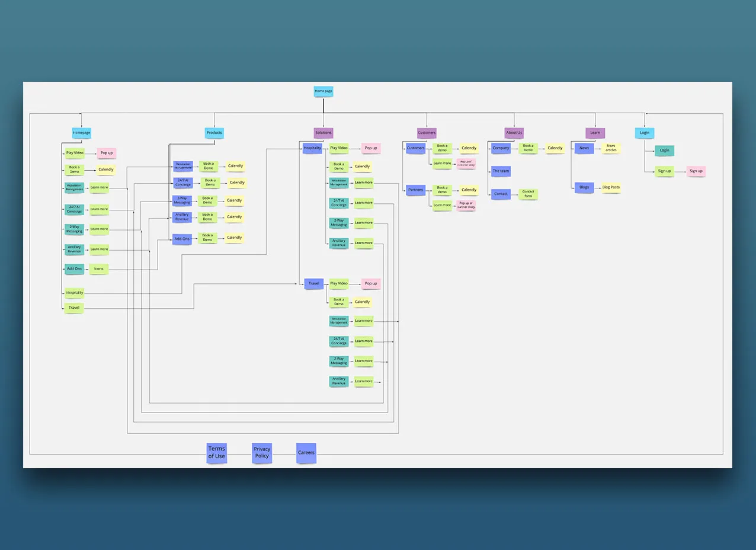Select the blue 'Customers' note under Customers header

(416, 148)
